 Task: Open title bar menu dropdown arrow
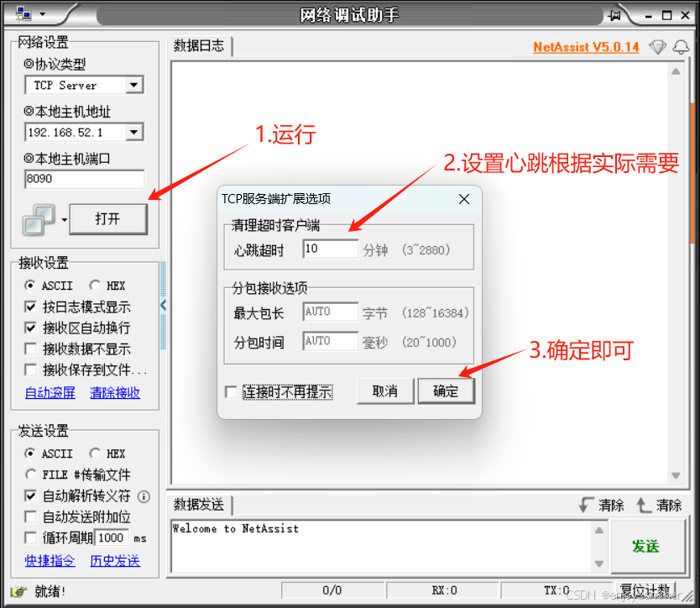click(x=43, y=14)
